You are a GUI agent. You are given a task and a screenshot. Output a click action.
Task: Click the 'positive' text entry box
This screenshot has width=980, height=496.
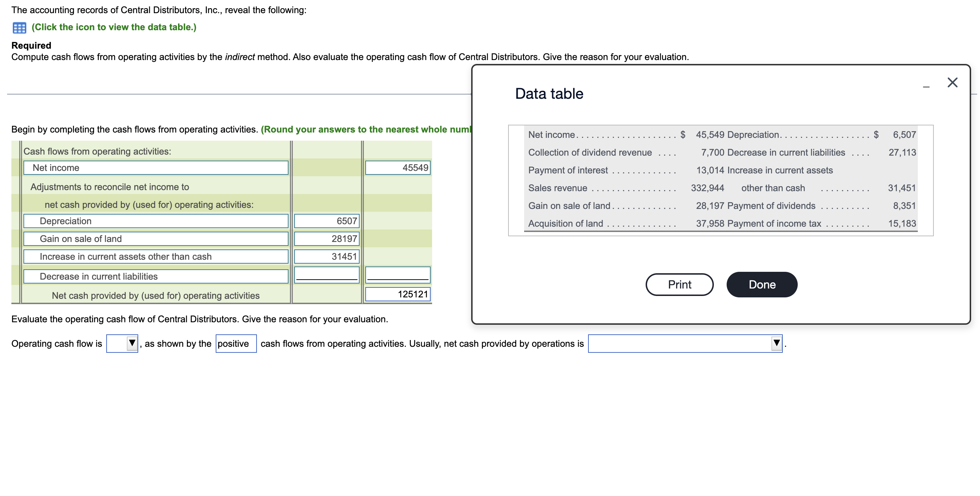[x=235, y=344]
